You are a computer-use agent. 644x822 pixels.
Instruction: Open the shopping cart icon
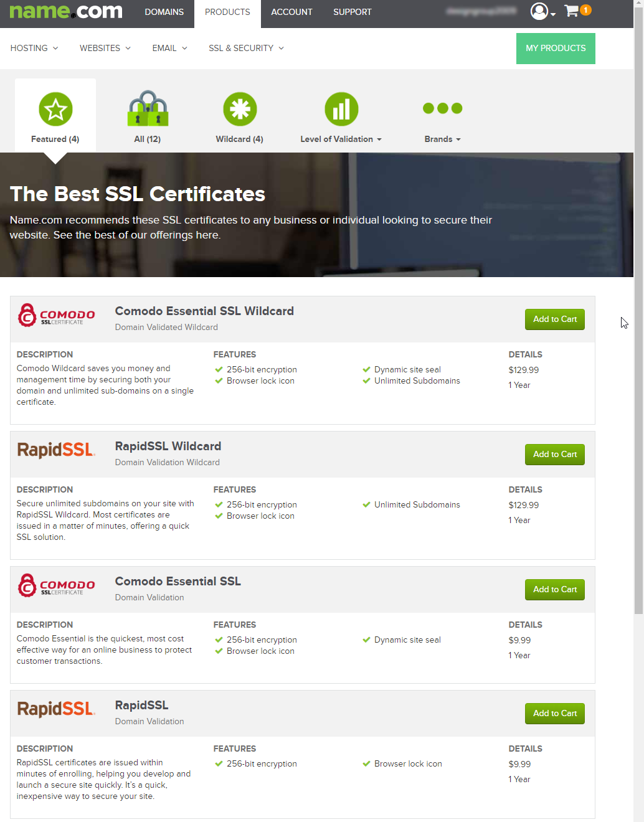tap(571, 11)
